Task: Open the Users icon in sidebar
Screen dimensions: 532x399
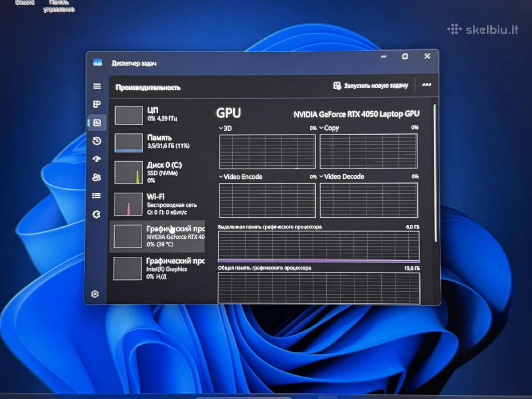Action: click(x=96, y=177)
